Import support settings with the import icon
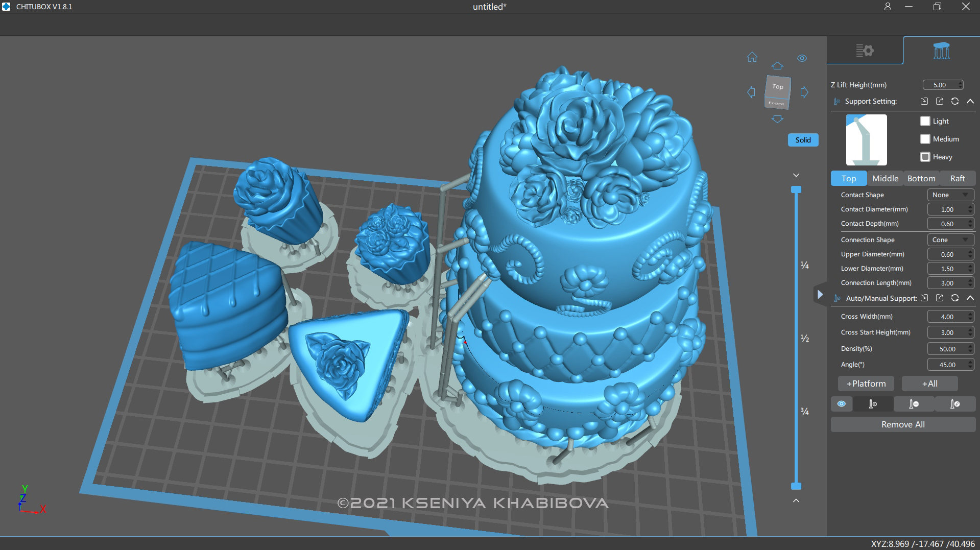Screen dimensions: 980x550 coord(924,101)
